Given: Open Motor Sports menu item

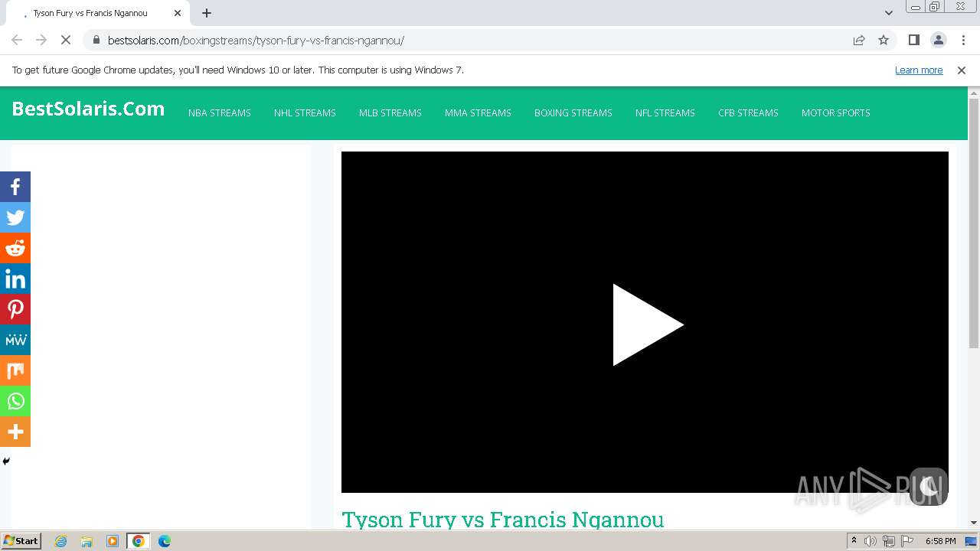Looking at the screenshot, I should tap(836, 112).
